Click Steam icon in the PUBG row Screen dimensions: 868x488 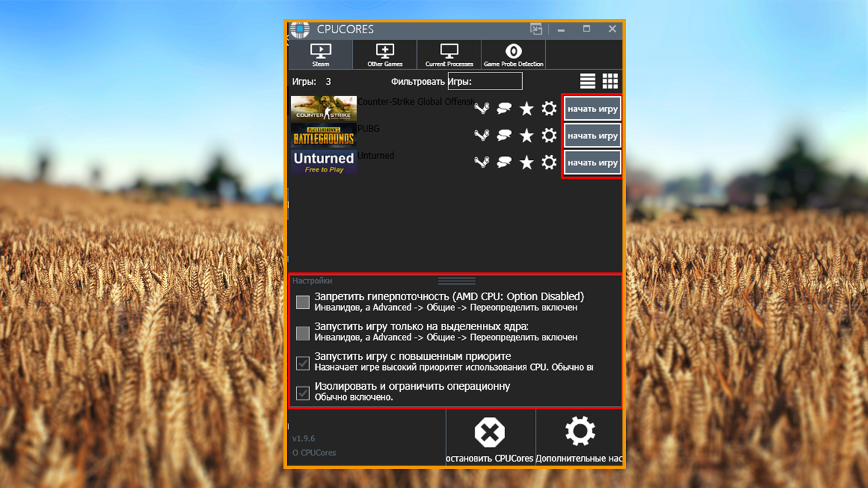point(481,136)
